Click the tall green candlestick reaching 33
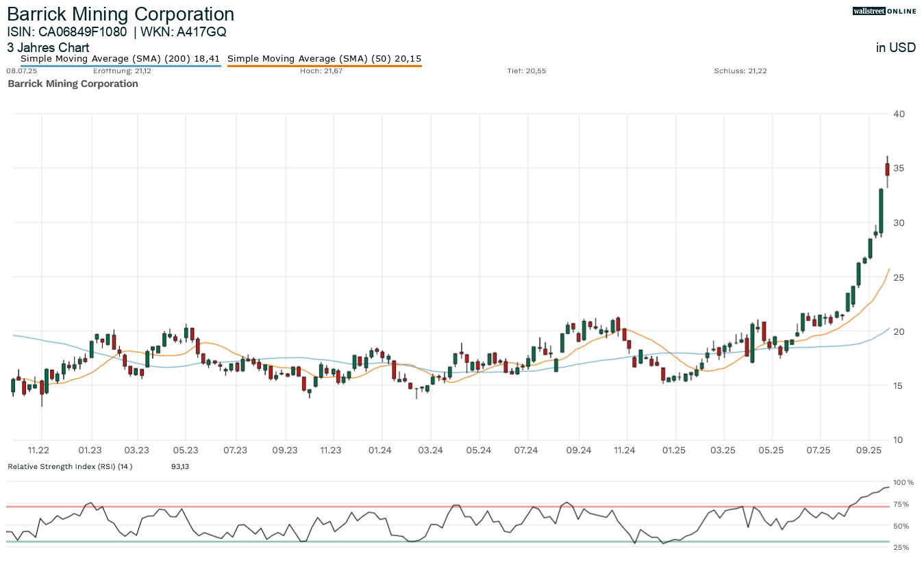The image size is (924, 569). (x=881, y=210)
